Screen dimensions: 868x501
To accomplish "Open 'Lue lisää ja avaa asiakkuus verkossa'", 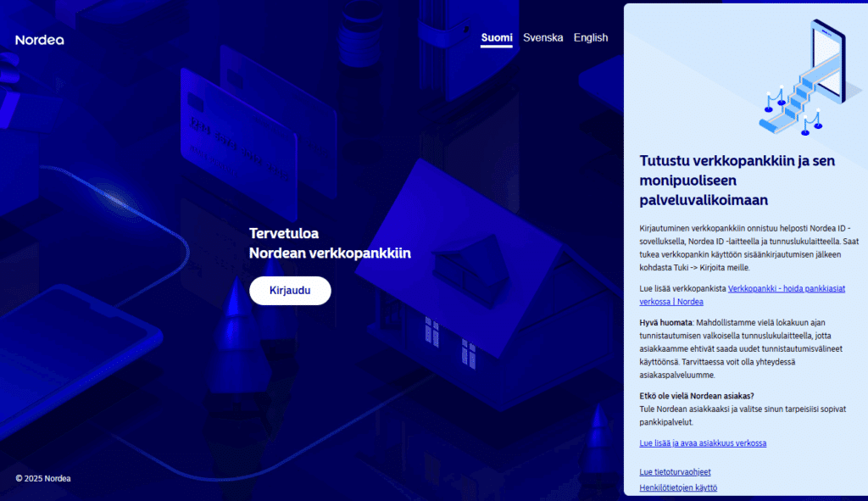I will click(703, 443).
